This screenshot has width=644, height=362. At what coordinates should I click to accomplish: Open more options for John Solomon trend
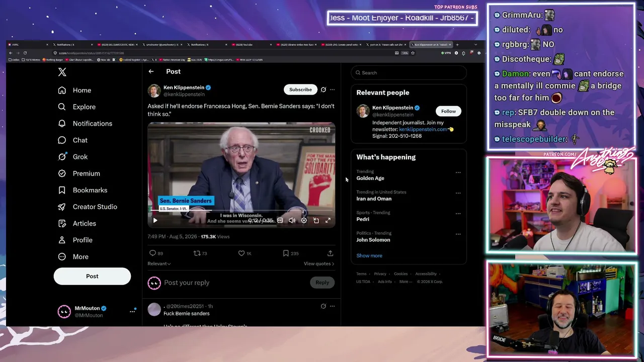458,234
